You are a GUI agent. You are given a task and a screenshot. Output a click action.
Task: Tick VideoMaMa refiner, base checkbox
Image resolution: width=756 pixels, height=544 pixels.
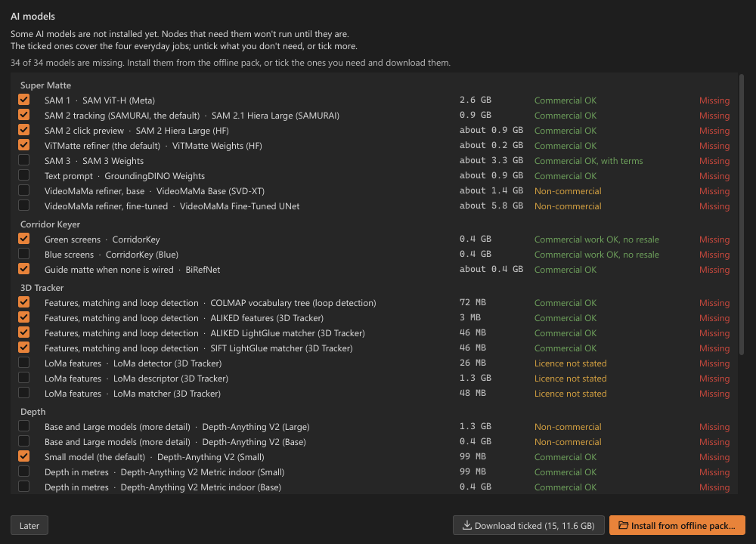pyautogui.click(x=23, y=190)
